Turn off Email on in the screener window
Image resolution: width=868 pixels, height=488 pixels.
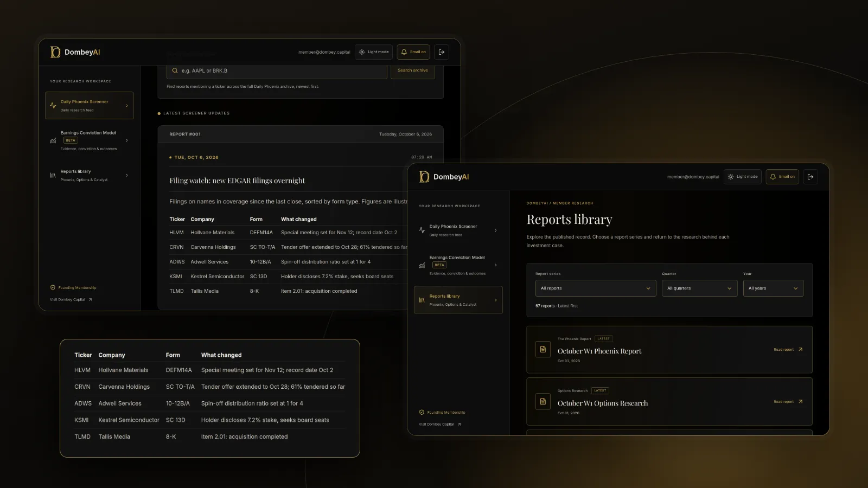pyautogui.click(x=413, y=52)
